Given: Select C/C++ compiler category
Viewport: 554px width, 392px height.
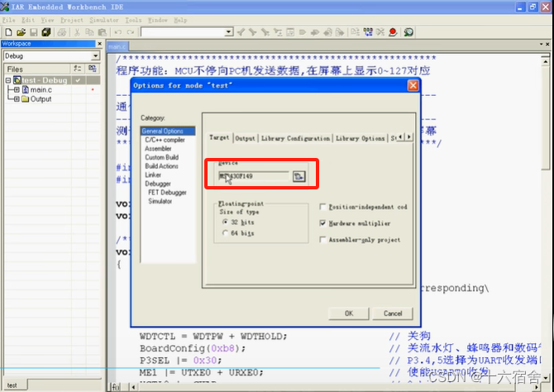Looking at the screenshot, I should (x=165, y=140).
